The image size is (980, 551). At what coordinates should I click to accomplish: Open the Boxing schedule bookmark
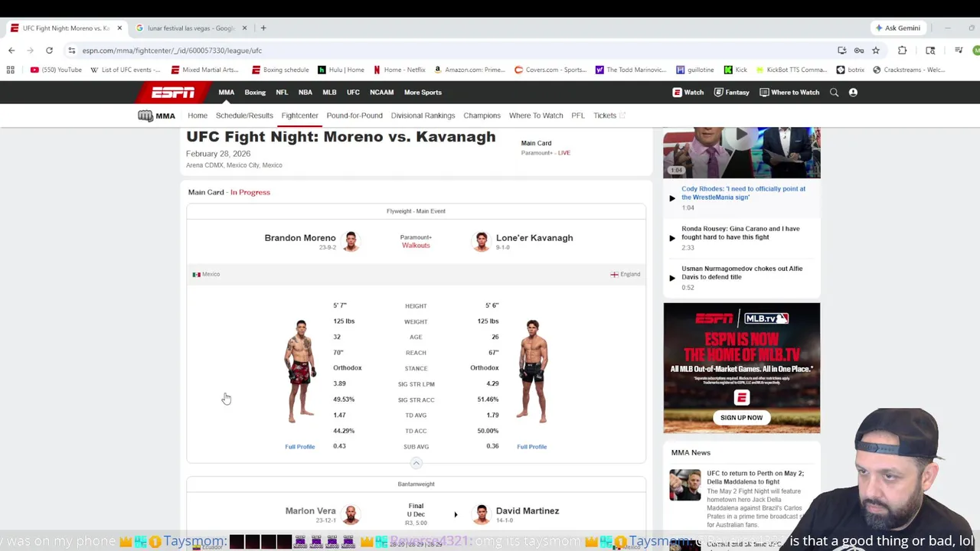click(x=281, y=70)
